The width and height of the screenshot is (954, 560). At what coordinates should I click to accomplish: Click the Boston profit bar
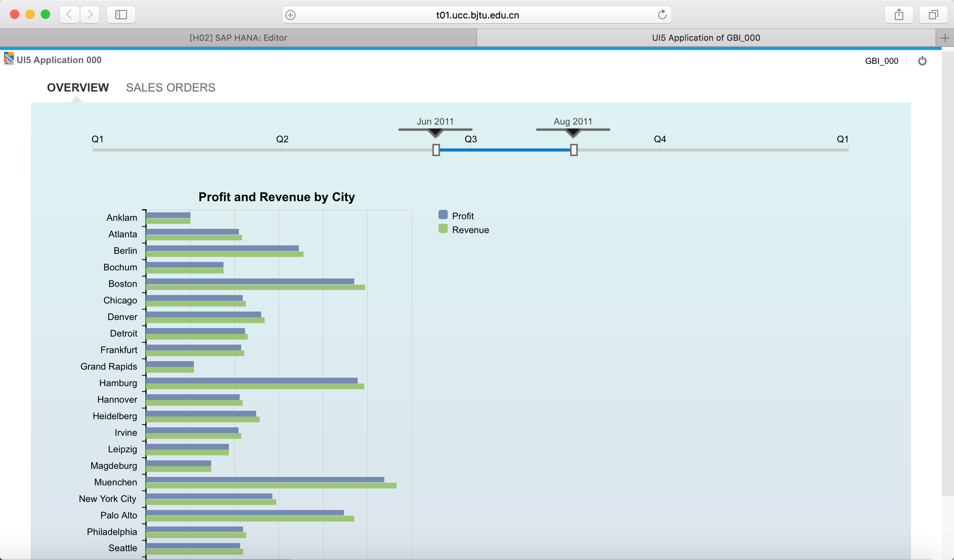(x=250, y=281)
